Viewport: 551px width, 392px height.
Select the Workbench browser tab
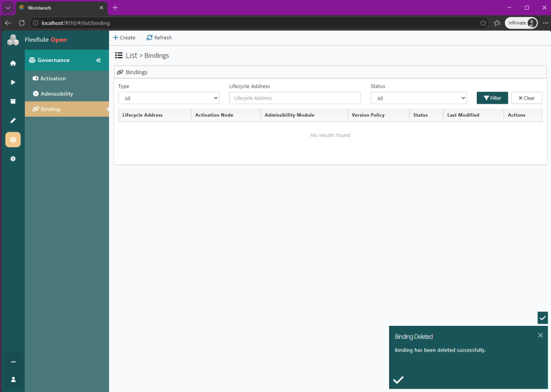[x=61, y=8]
